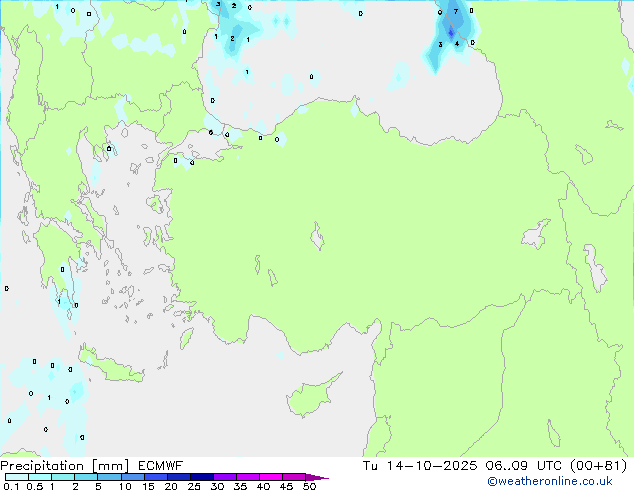This screenshot has width=634, height=490.
Task: Select the 0.5–1 mm legend color swatch
Action: pyautogui.click(x=40, y=477)
